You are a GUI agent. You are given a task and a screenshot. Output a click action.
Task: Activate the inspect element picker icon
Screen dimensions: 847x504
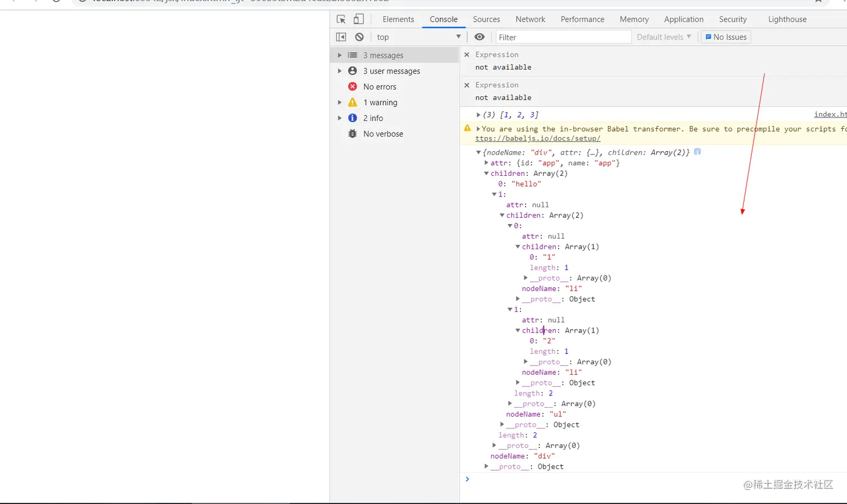[341, 19]
